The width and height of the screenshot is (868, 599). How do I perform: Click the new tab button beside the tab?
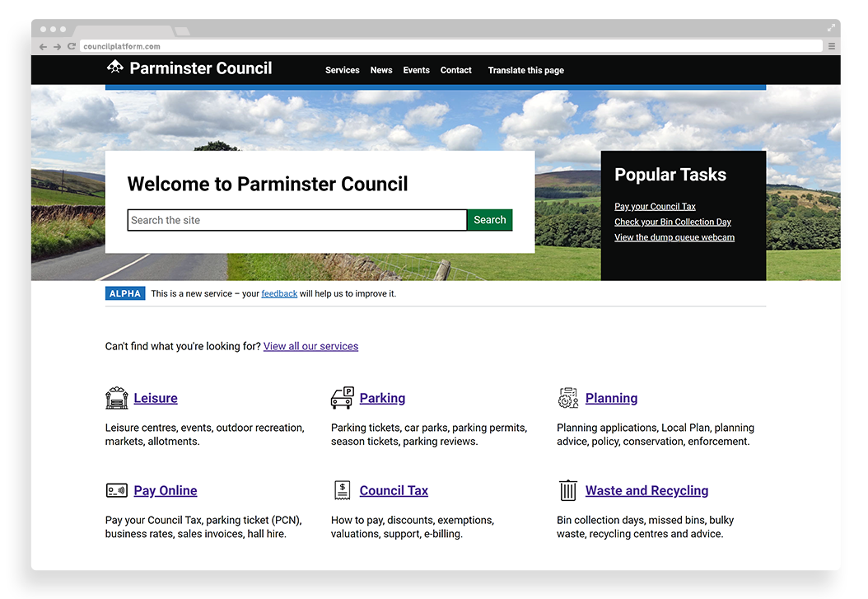[182, 31]
